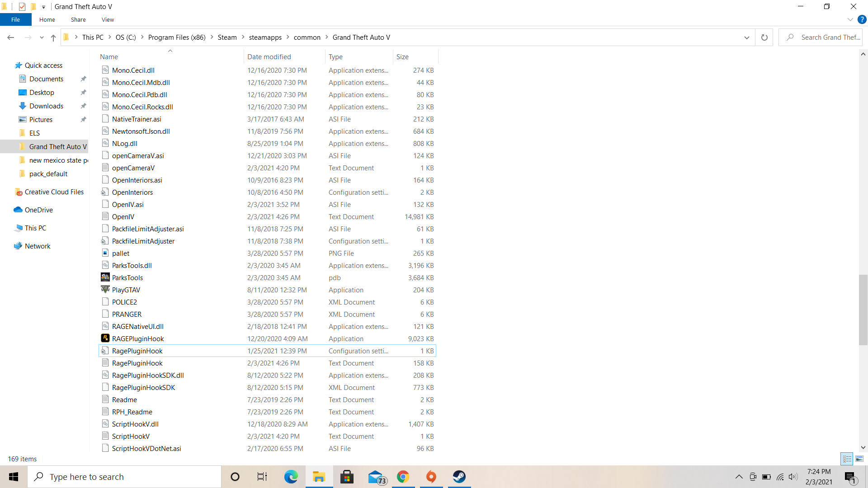Expand the ribbon with the chevron
Image resolution: width=868 pixels, height=488 pixels.
point(850,19)
